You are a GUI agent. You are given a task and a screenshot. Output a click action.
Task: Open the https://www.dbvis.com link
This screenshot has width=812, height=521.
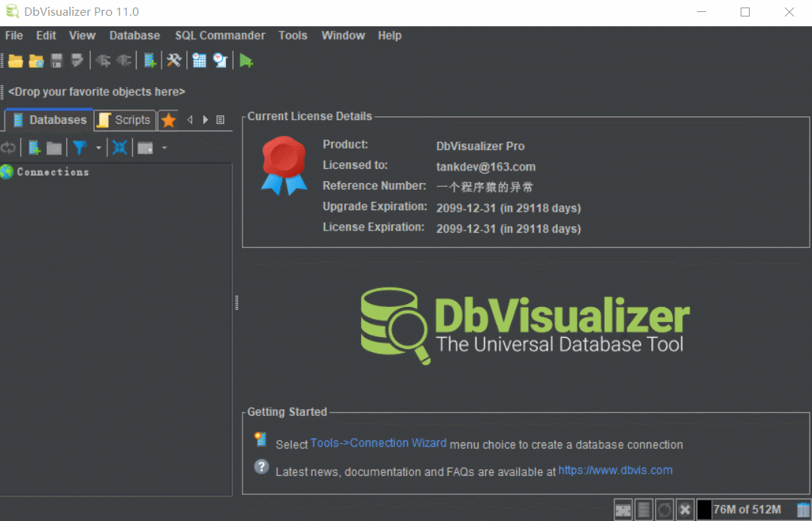click(x=614, y=470)
